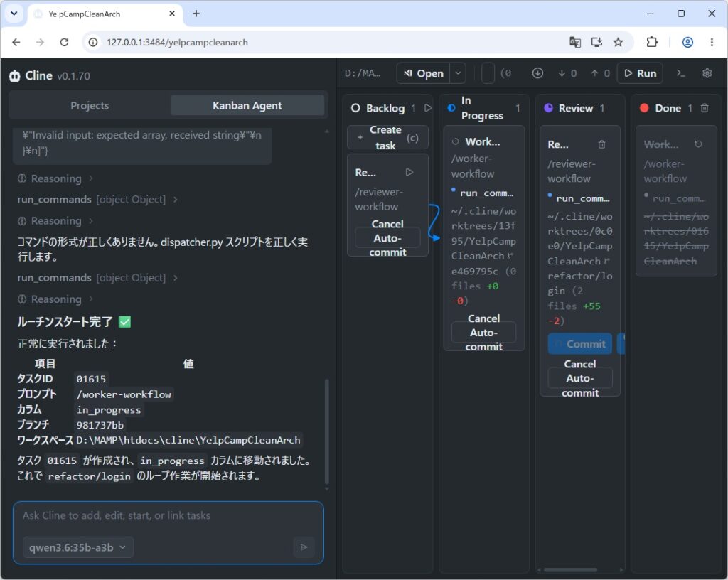This screenshot has width=728, height=580.
Task: Click the Cline version v0.1.70 text
Action: (x=73, y=76)
